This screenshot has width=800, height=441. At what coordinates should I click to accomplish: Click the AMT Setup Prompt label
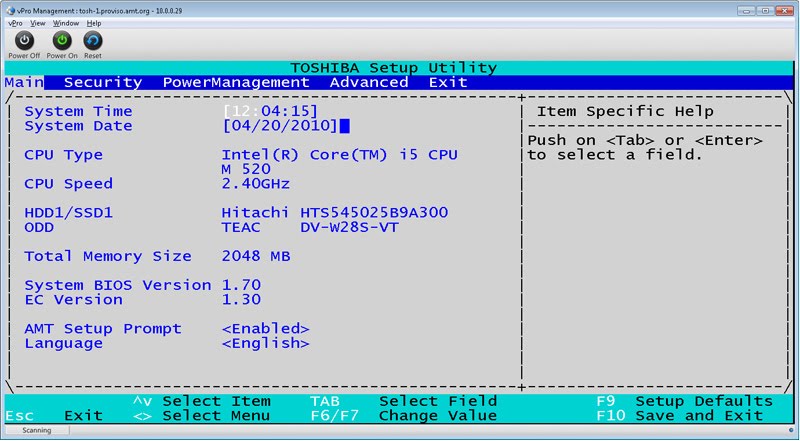[103, 329]
